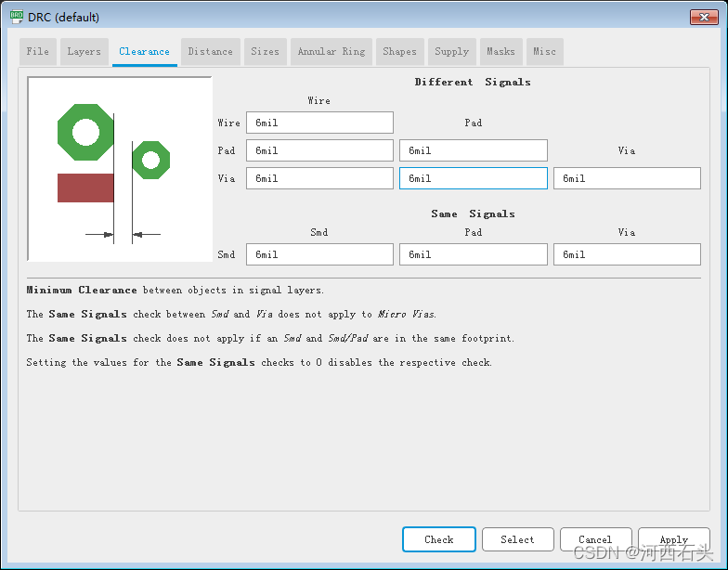Viewport: 728px width, 570px height.
Task: Go to the Sizes tab
Action: pyautogui.click(x=266, y=52)
